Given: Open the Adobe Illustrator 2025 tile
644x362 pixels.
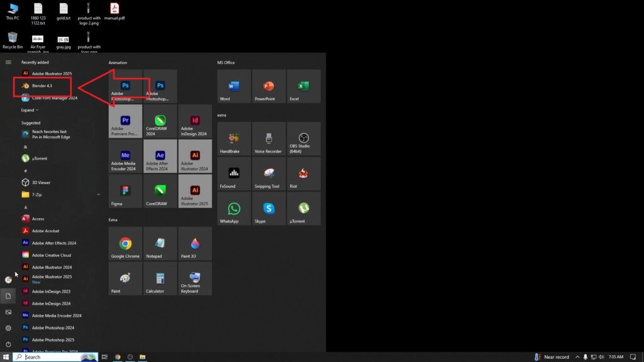Looking at the screenshot, I should [195, 191].
